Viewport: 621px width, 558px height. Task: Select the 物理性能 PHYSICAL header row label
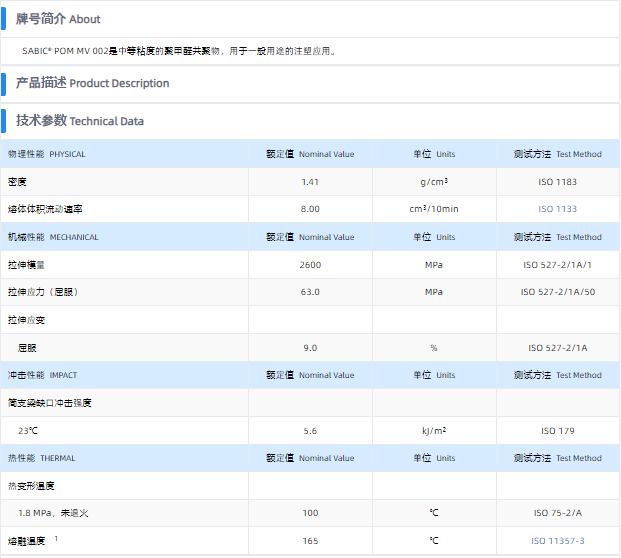point(47,154)
